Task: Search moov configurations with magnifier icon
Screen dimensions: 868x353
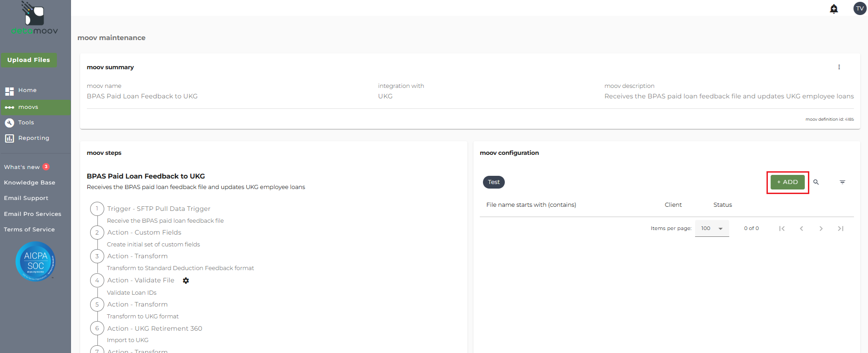Action: (816, 182)
